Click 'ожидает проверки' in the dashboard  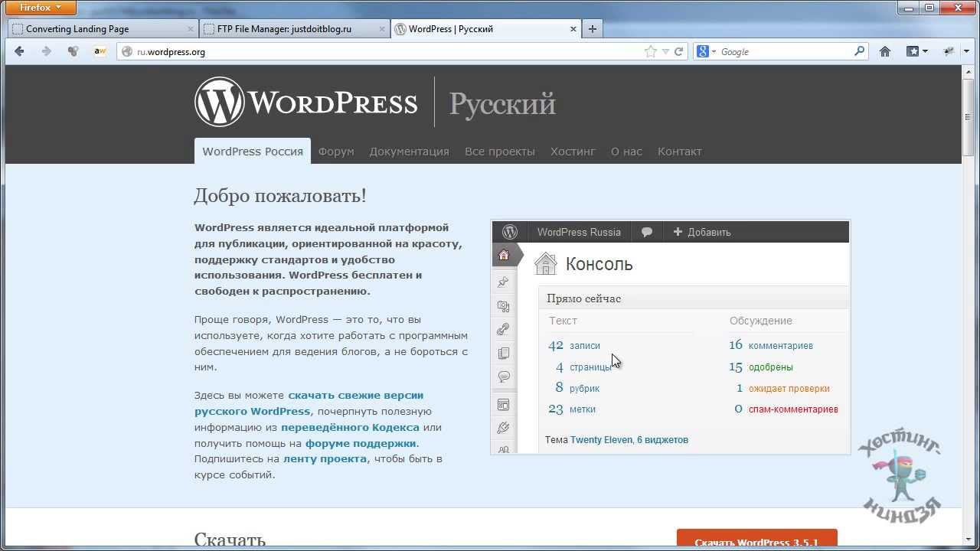789,389
